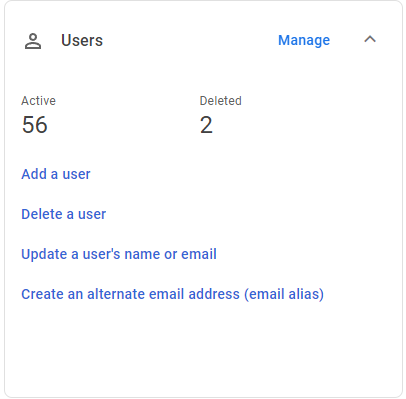Viewport: 406px width, 399px height.
Task: Collapse the Users card with chevron
Action: coord(370,40)
